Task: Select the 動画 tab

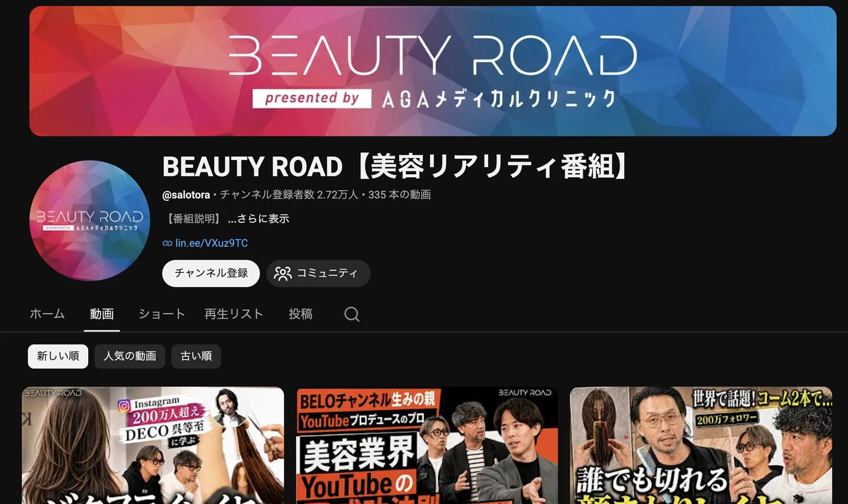Action: point(102,314)
